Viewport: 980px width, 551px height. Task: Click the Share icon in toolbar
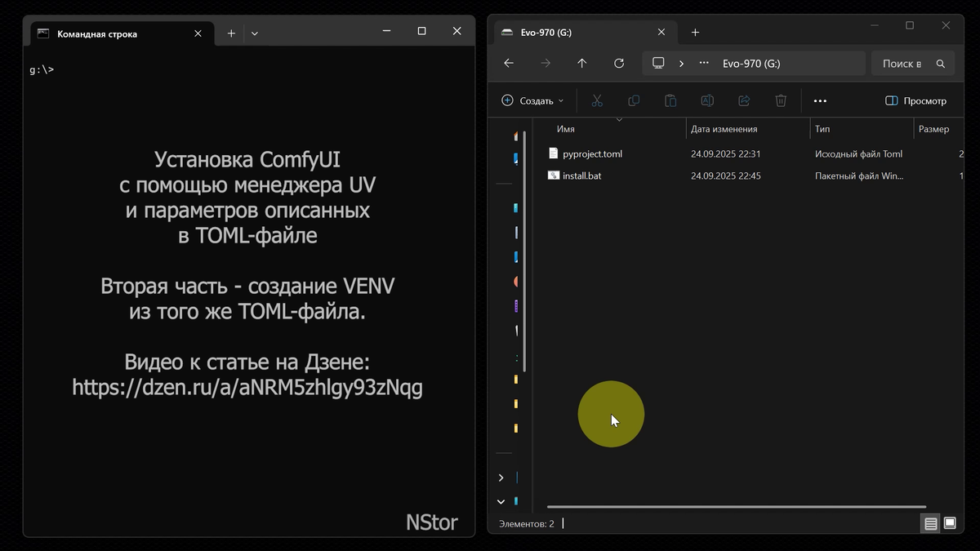coord(744,100)
